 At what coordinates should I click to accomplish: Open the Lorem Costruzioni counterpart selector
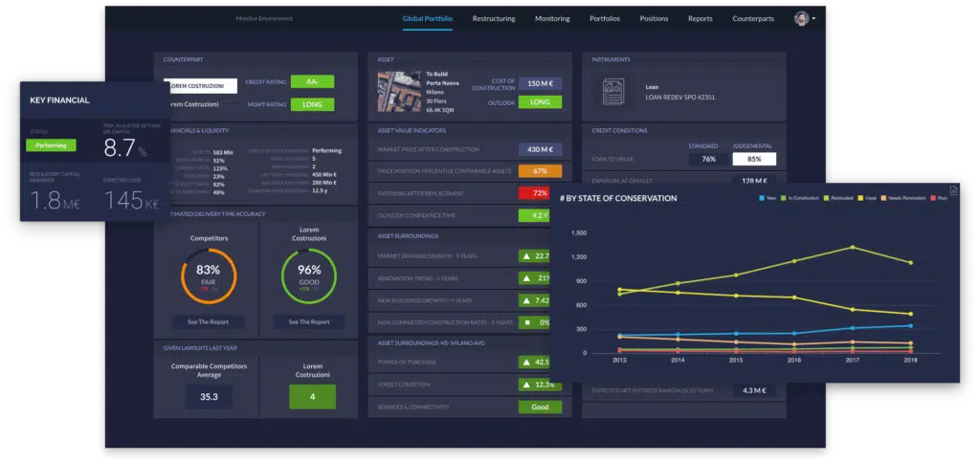pos(201,85)
